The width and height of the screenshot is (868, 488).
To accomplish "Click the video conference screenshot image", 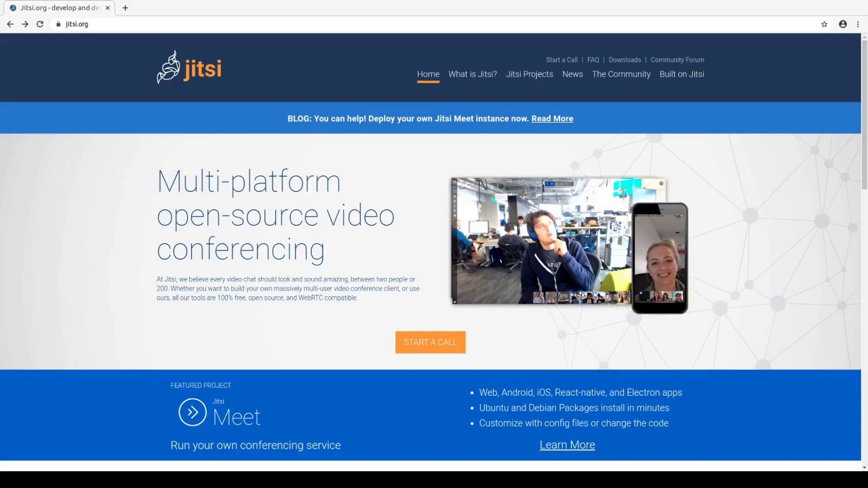I will 541,241.
